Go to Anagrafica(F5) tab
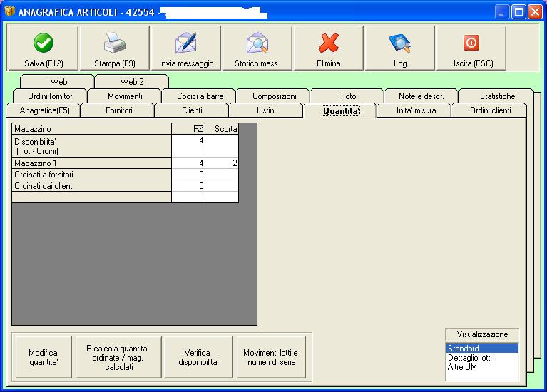Screen dimensions: 547x392 [x=44, y=110]
